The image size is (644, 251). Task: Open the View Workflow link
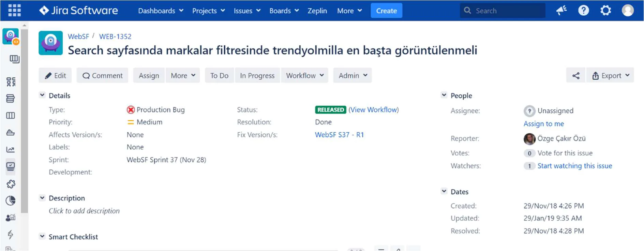[374, 110]
